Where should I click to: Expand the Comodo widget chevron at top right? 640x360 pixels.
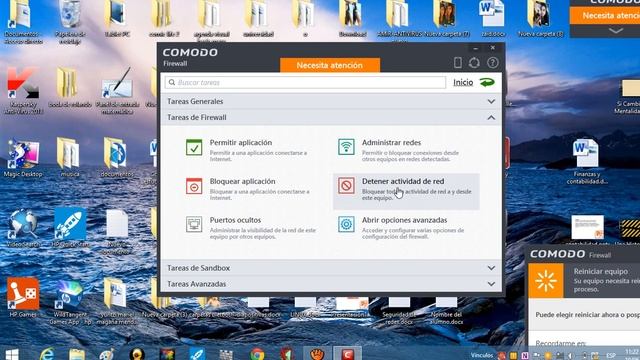tap(616, 31)
